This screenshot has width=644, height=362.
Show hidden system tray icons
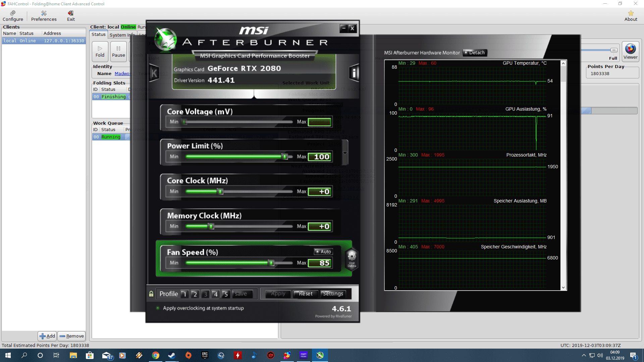pos(584,355)
